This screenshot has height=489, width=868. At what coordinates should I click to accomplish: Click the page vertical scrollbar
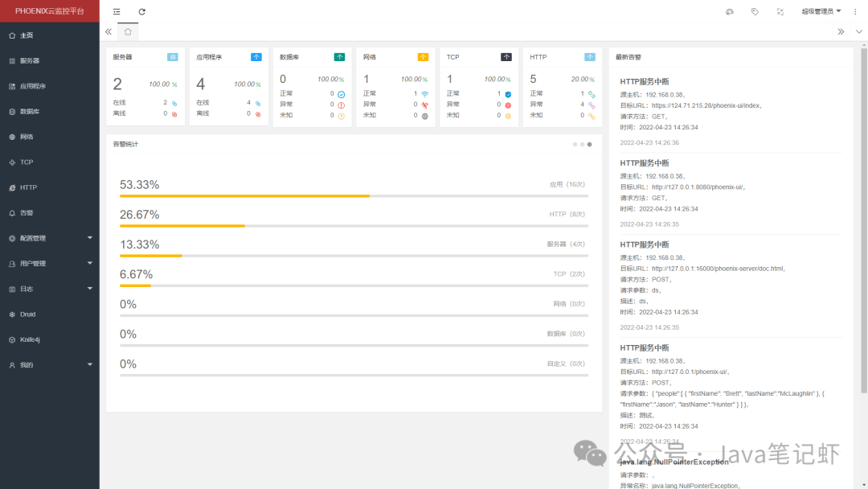coord(863,221)
